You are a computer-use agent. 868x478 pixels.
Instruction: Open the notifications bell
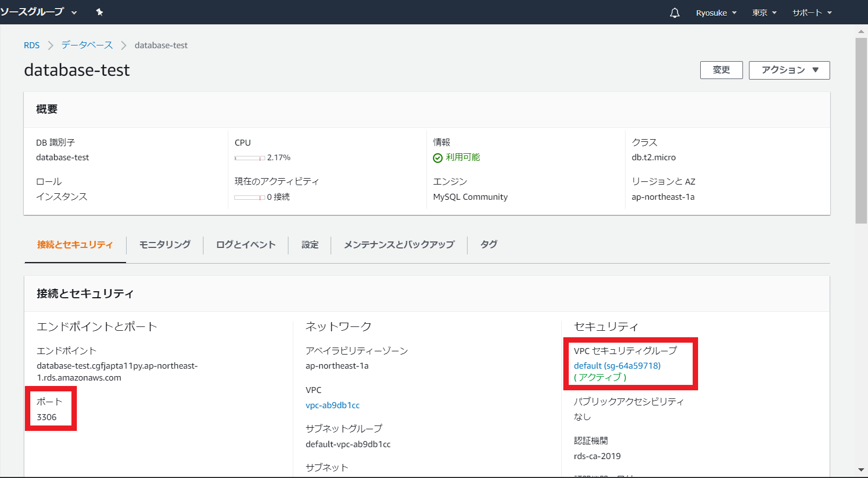(674, 12)
